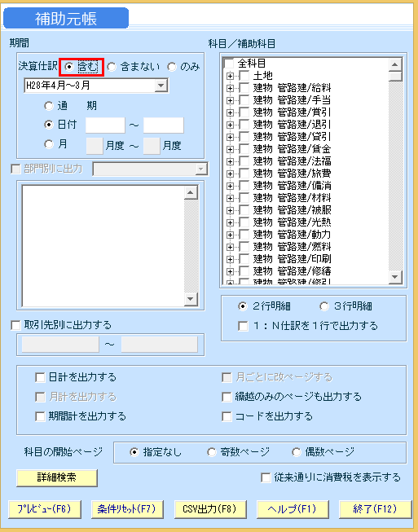Select 建物 管路建/備消 tree row
This screenshot has width=418, height=532.
coord(292,186)
